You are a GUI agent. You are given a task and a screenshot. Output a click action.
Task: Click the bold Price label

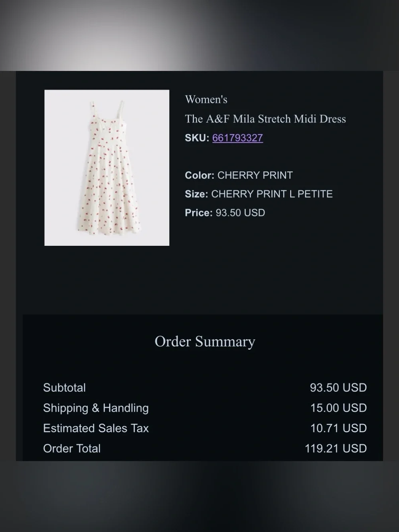pyautogui.click(x=199, y=213)
